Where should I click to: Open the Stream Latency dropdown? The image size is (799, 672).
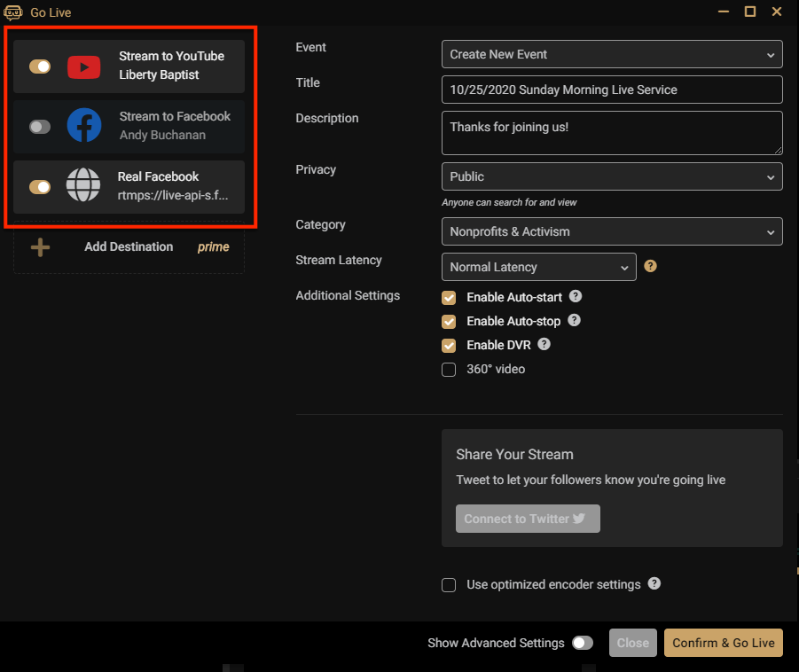[538, 267]
